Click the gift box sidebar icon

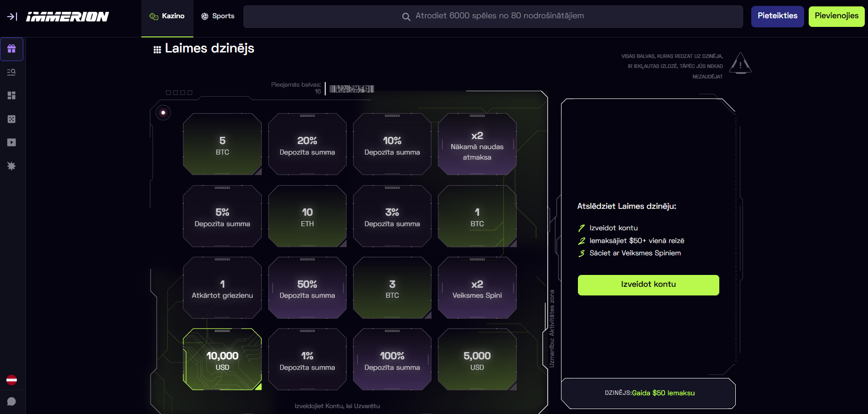pos(12,49)
